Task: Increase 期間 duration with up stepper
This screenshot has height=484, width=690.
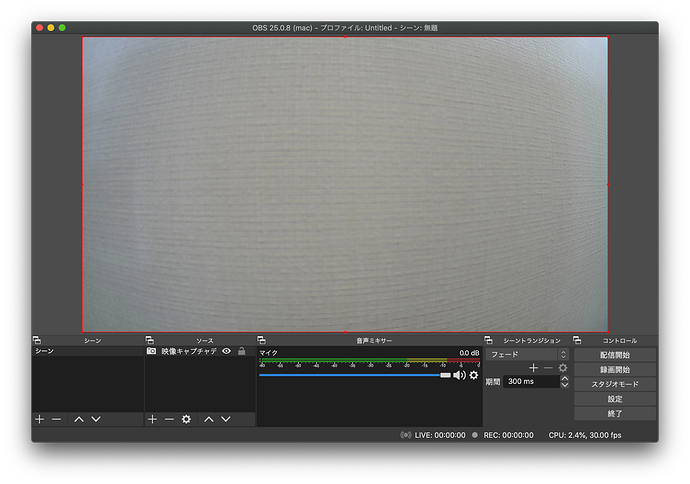Action: (565, 378)
